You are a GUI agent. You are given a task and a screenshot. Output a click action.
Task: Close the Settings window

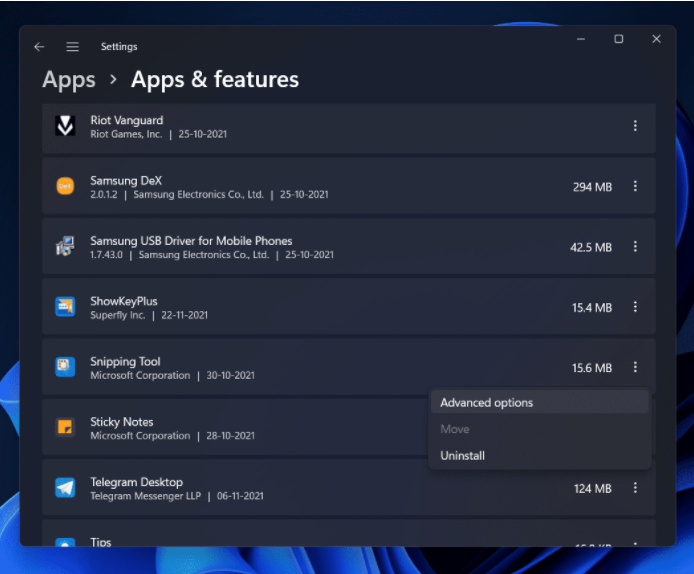coord(656,39)
